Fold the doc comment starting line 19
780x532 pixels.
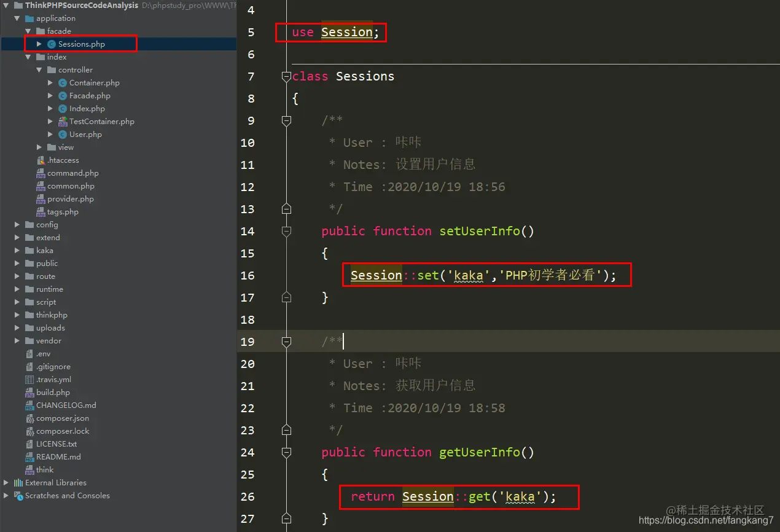click(286, 342)
